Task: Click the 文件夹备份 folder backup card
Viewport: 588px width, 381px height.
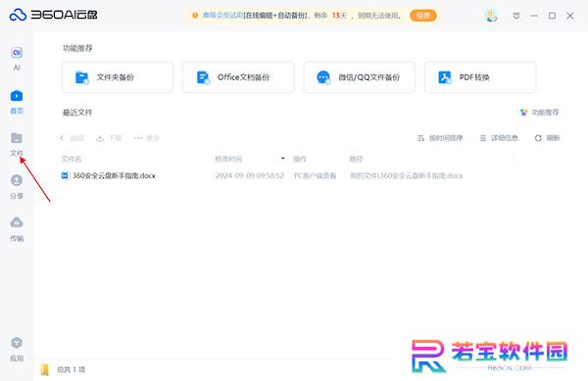Action: (x=118, y=77)
